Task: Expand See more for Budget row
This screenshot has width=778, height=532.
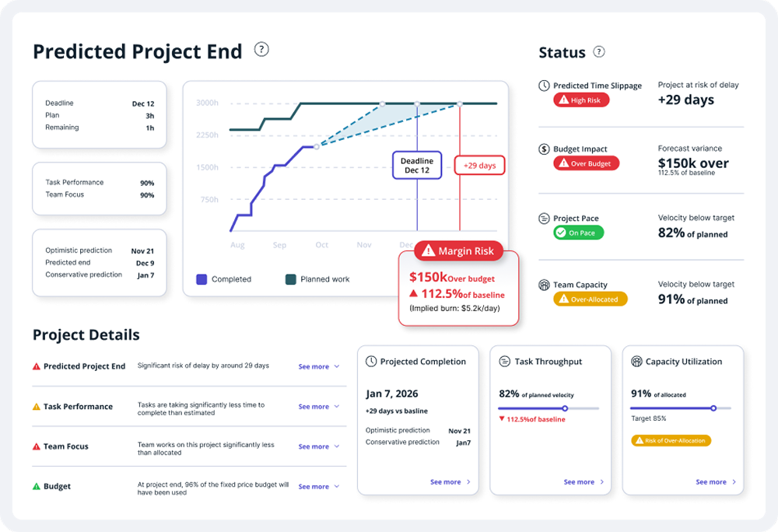Action: (319, 487)
